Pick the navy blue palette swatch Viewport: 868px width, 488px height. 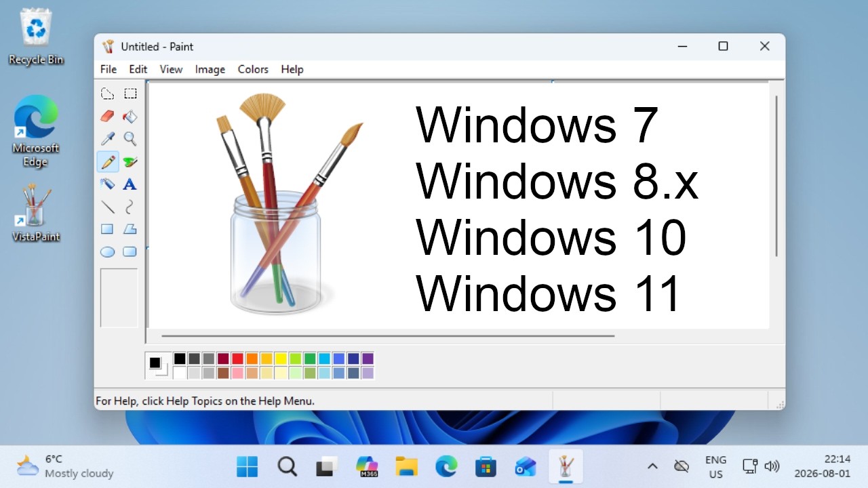(x=353, y=359)
